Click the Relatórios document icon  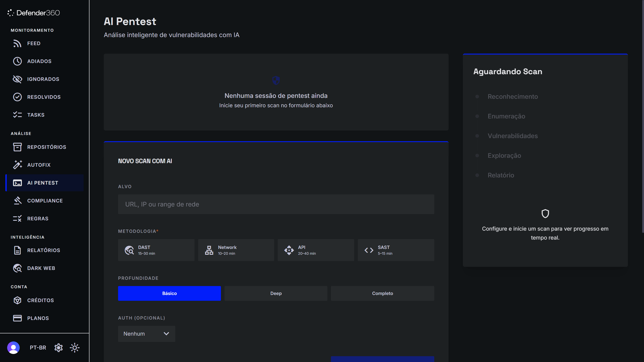point(17,250)
